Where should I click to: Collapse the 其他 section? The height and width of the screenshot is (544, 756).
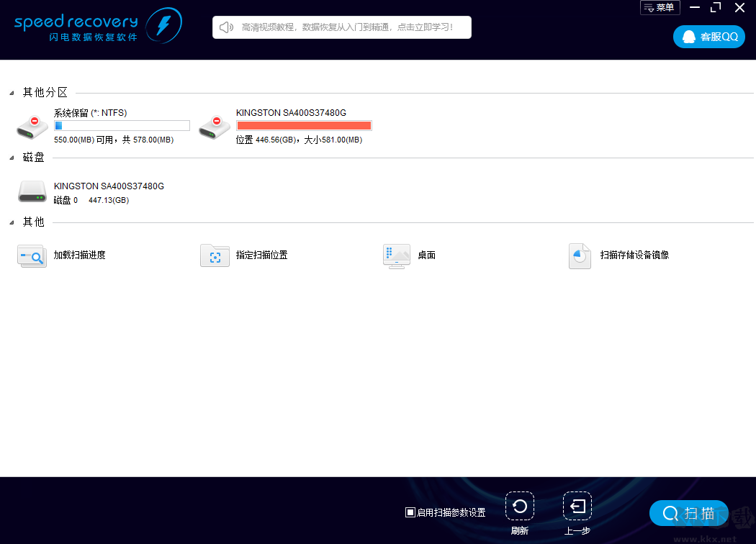click(12, 222)
